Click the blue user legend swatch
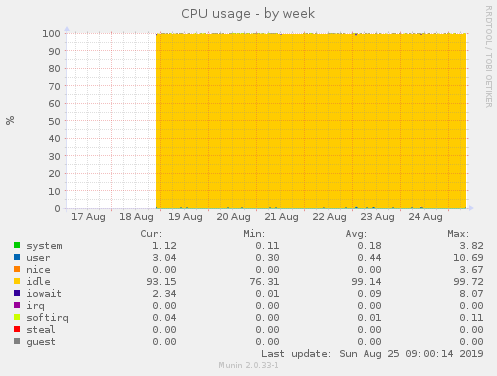497x376 pixels. click(17, 257)
